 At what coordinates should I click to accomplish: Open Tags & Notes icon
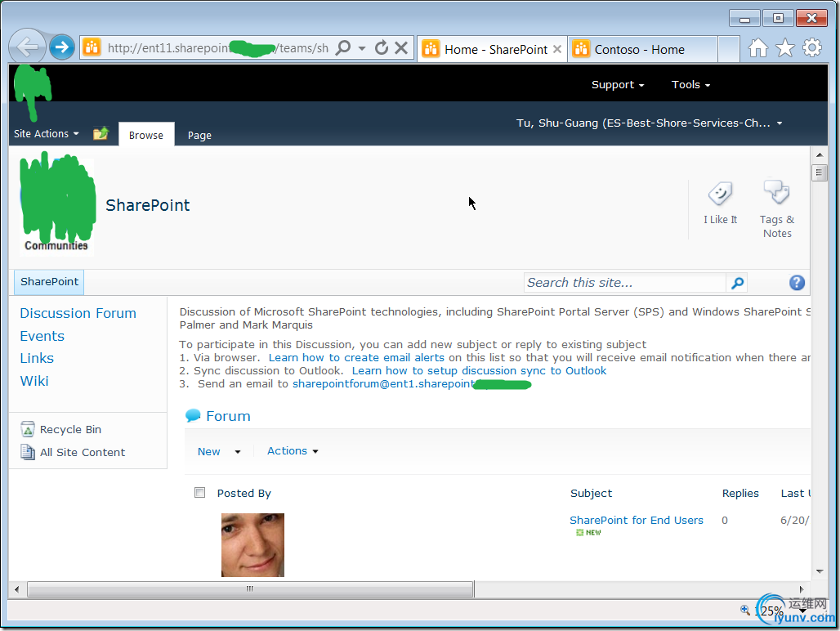click(777, 192)
